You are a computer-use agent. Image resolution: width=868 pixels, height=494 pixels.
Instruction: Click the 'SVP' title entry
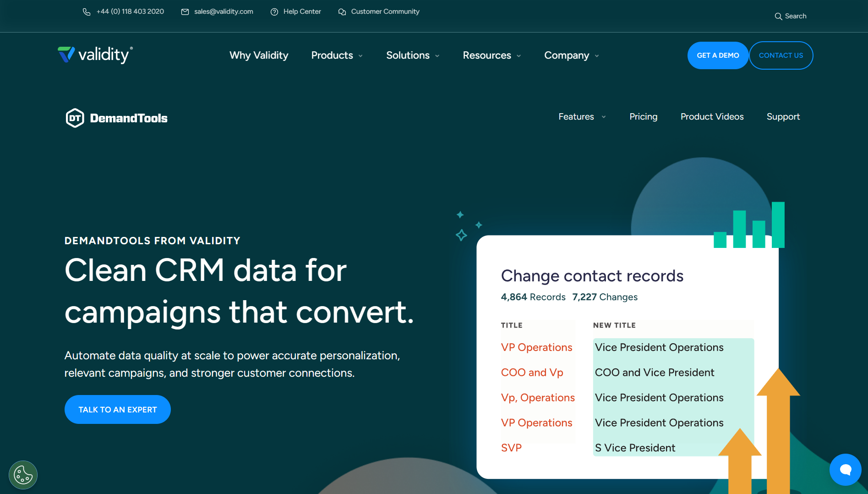[511, 448]
